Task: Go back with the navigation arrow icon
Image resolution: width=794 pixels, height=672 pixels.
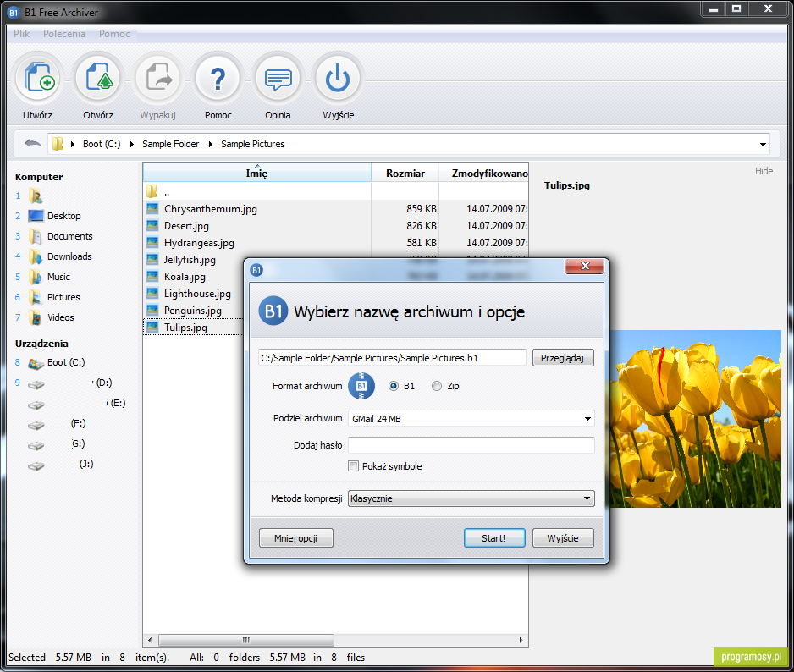Action: (x=33, y=144)
